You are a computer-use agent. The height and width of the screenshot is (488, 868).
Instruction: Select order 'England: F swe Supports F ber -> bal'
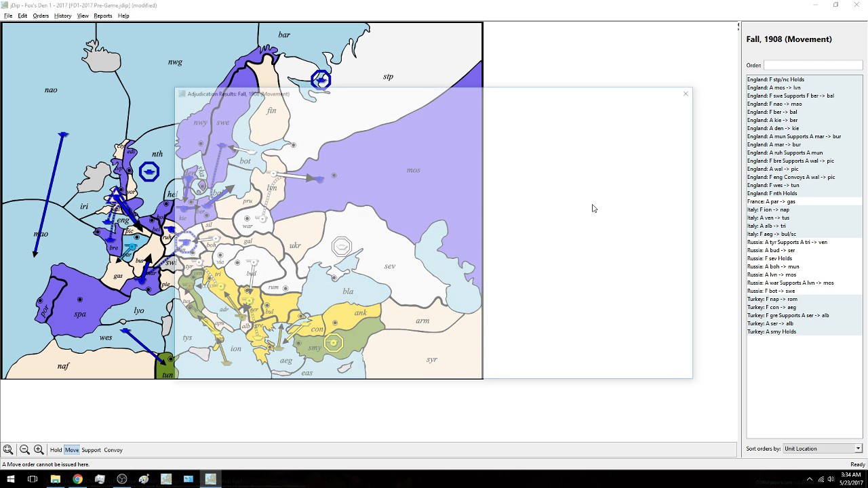point(804,96)
